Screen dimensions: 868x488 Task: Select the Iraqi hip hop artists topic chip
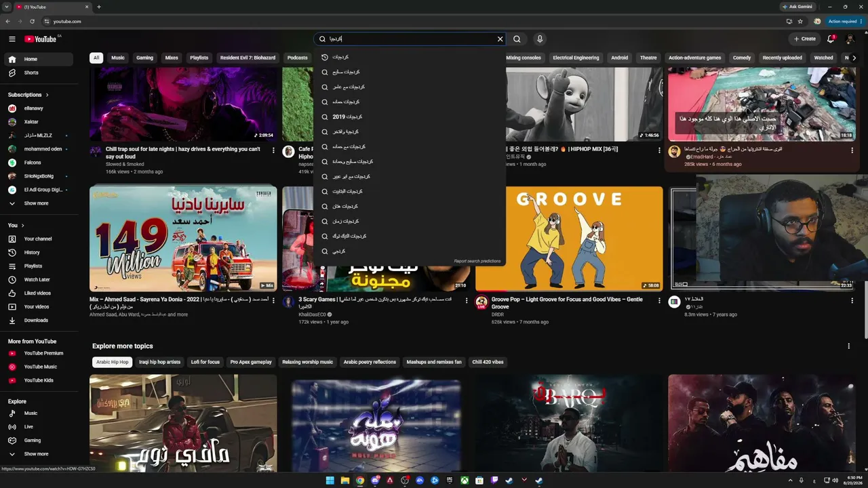[160, 362]
